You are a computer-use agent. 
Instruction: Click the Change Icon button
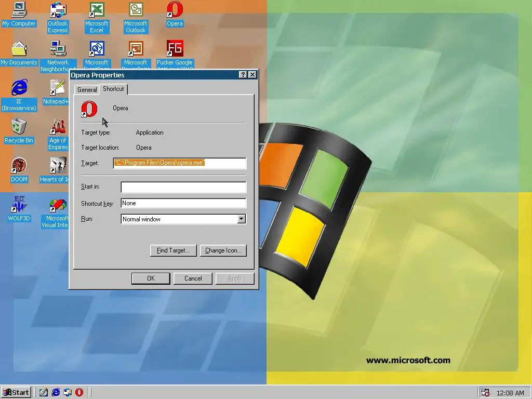[x=223, y=250]
